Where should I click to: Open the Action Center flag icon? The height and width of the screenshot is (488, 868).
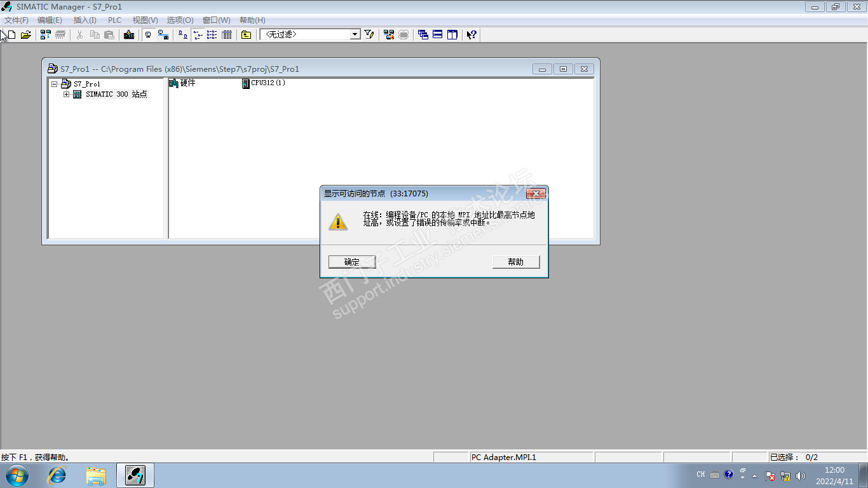[x=770, y=475]
